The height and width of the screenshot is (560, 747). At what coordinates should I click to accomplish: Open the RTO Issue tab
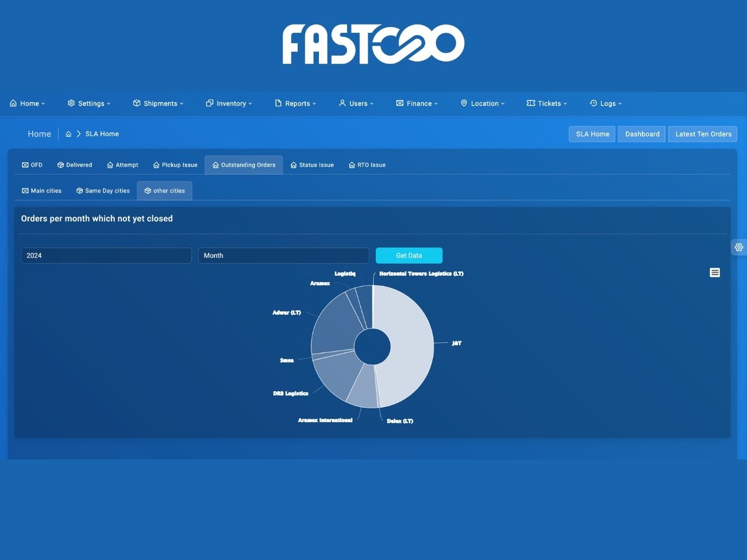coord(367,165)
